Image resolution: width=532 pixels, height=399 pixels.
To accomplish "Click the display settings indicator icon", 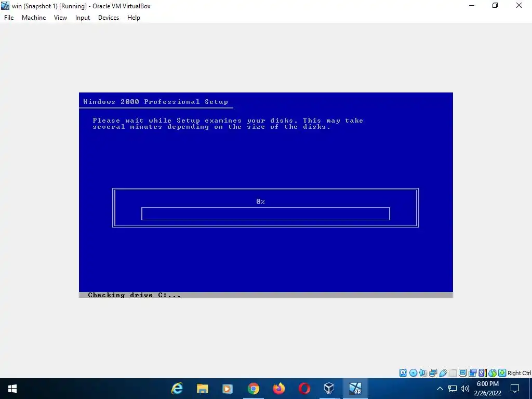I will click(462, 373).
